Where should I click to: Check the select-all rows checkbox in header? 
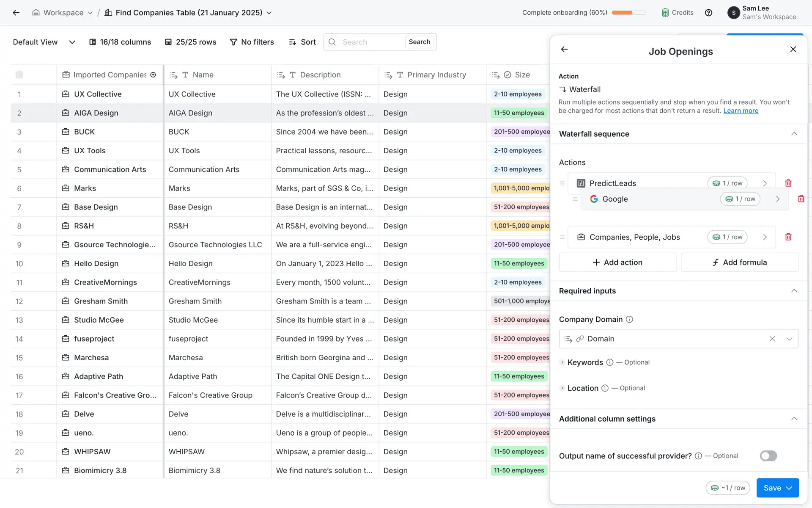[19, 75]
